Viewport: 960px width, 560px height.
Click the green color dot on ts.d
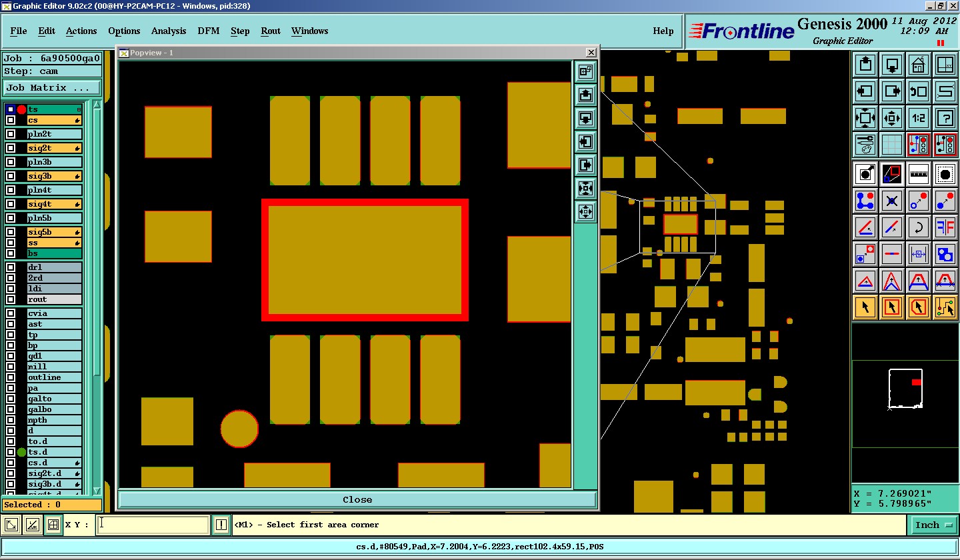tap(21, 452)
